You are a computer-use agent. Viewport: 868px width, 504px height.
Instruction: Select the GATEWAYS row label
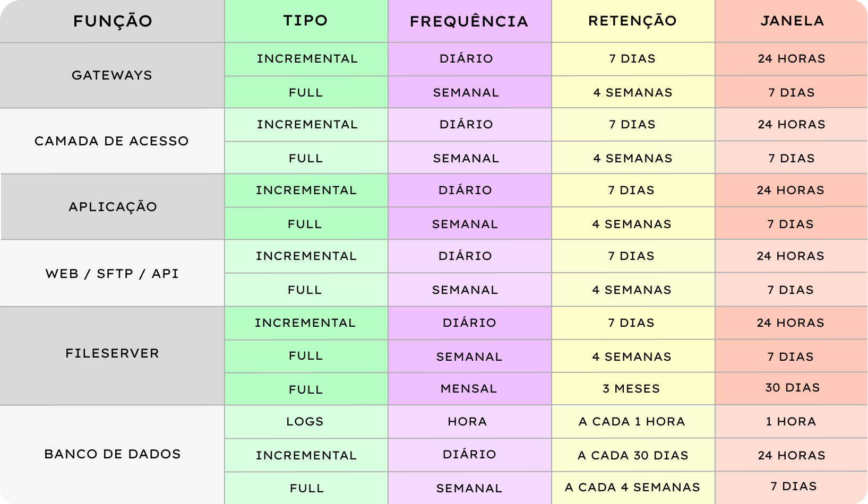pyautogui.click(x=112, y=75)
